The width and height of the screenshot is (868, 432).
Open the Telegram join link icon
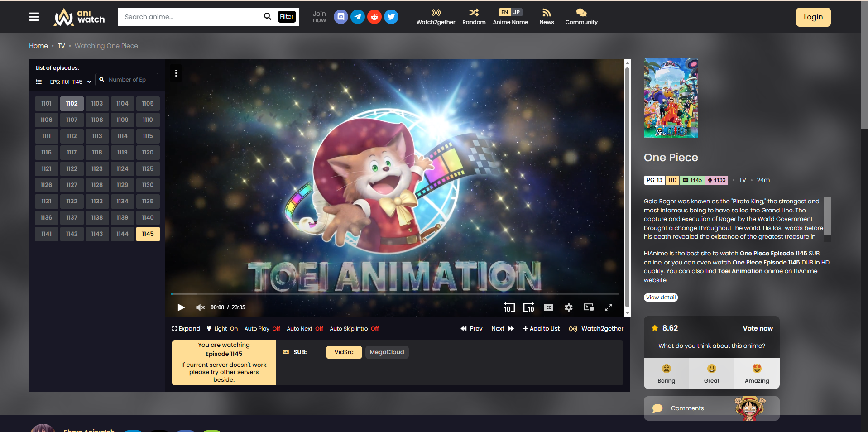tap(357, 17)
